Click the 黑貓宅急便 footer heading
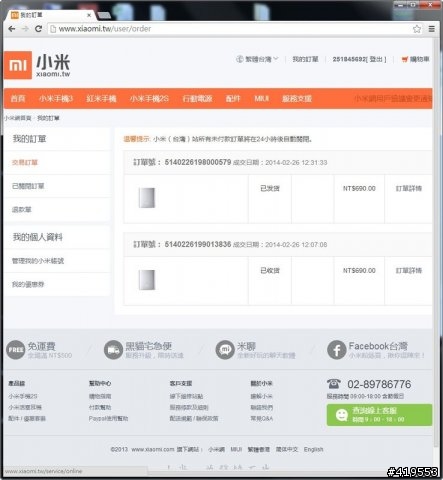Viewport: 443px width, 480px height. (x=148, y=346)
